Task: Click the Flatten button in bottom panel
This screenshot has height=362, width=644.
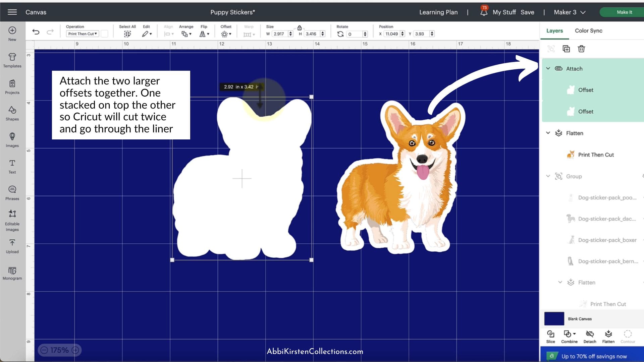Action: (608, 337)
